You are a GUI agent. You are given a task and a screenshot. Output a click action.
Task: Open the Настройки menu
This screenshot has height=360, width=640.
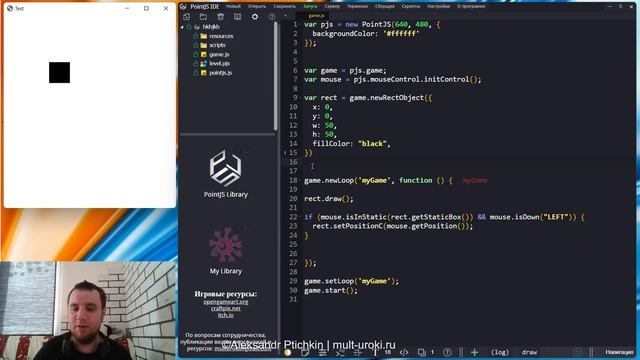438,7
